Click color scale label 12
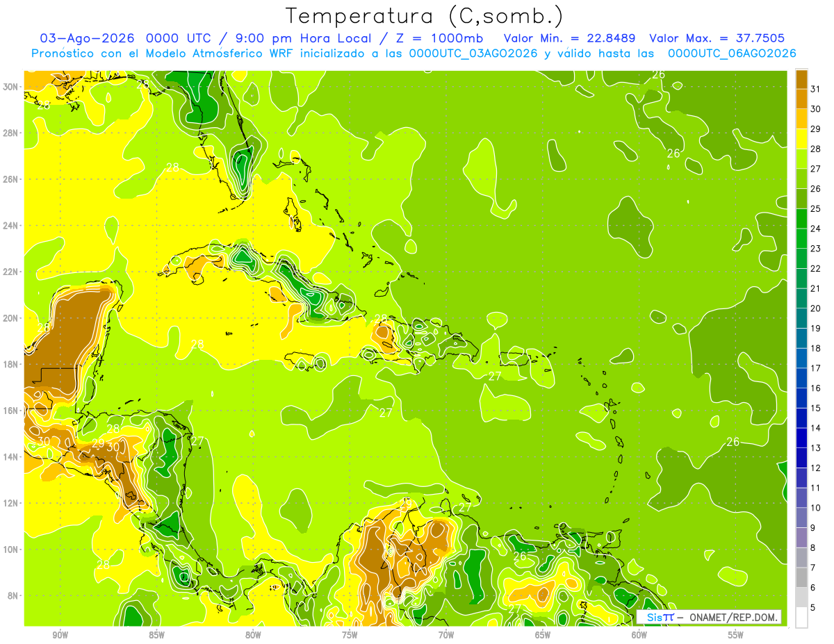This screenshot has height=644, width=834. 815,468
